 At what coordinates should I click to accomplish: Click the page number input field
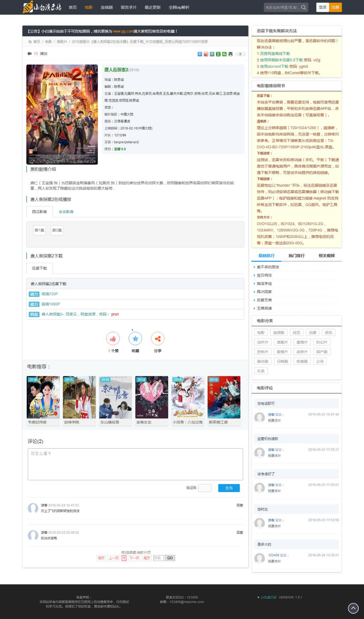158,558
